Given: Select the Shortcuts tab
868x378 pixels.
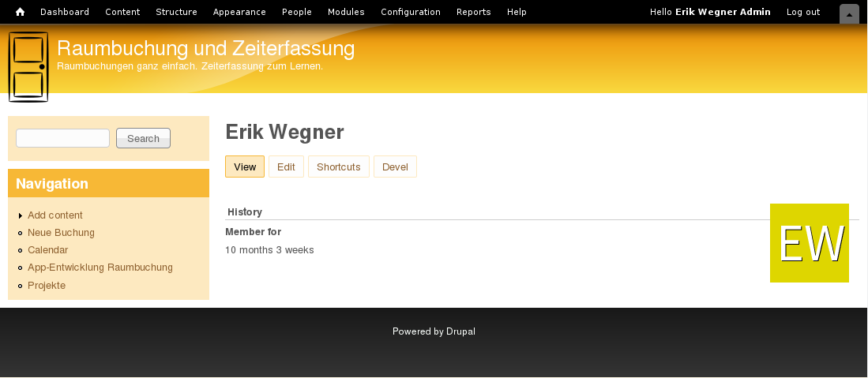Looking at the screenshot, I should tap(338, 167).
